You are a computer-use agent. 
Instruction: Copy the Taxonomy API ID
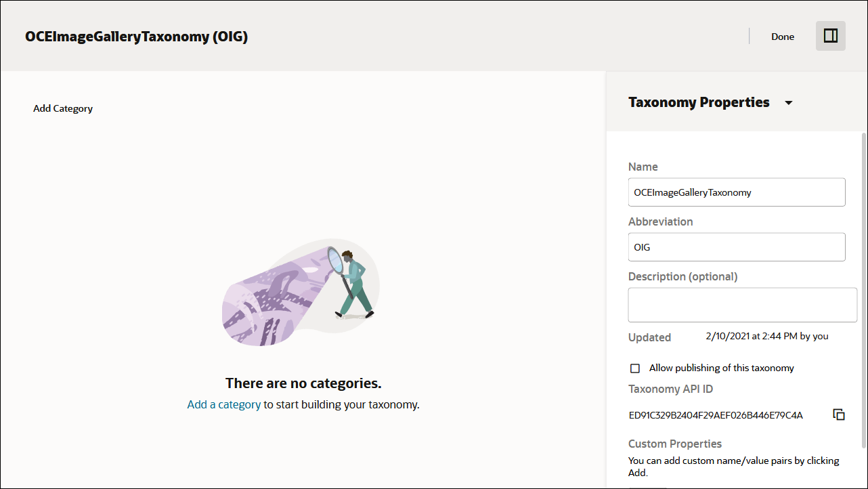tap(839, 414)
